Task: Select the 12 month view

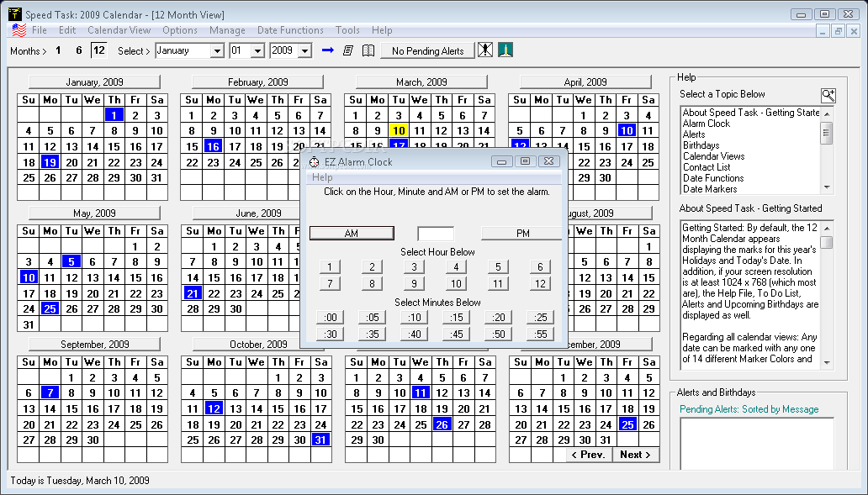Action: pos(99,50)
